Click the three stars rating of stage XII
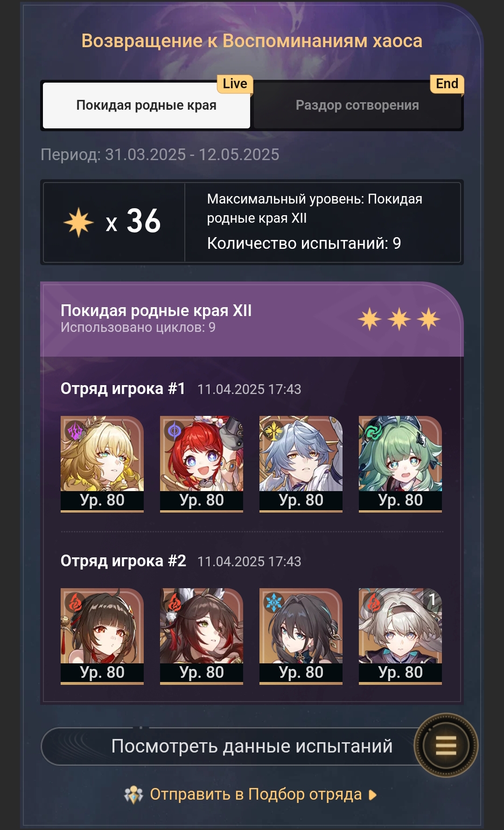 pyautogui.click(x=399, y=319)
